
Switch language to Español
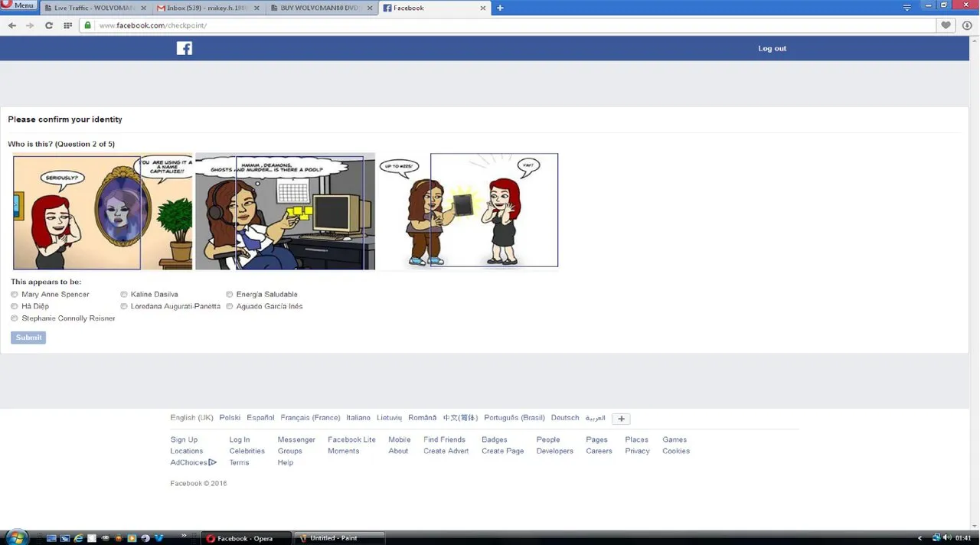tap(260, 418)
